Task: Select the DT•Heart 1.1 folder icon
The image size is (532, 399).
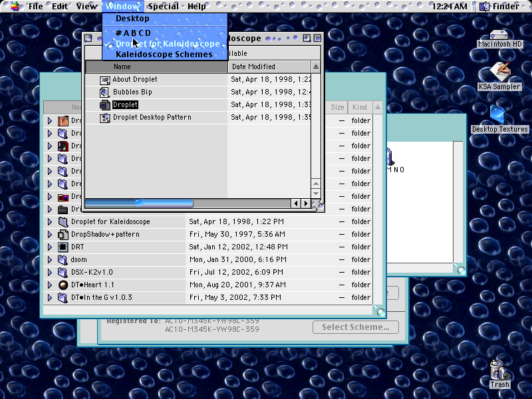Action: pos(63,285)
